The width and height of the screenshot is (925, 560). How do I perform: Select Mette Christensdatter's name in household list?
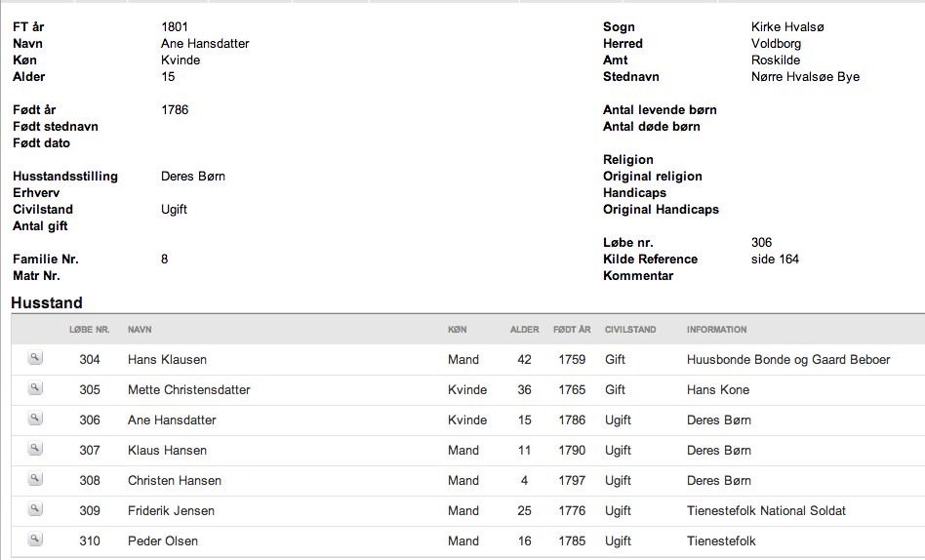tap(188, 389)
